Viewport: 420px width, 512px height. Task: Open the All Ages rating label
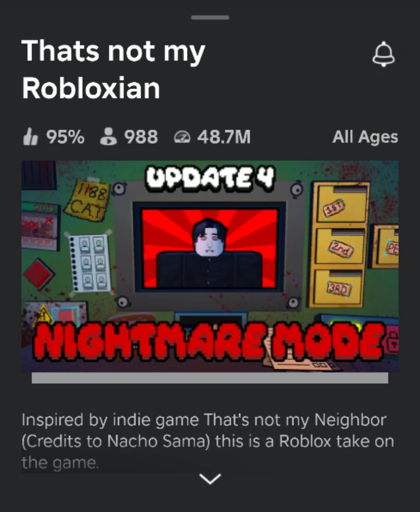[x=365, y=137]
